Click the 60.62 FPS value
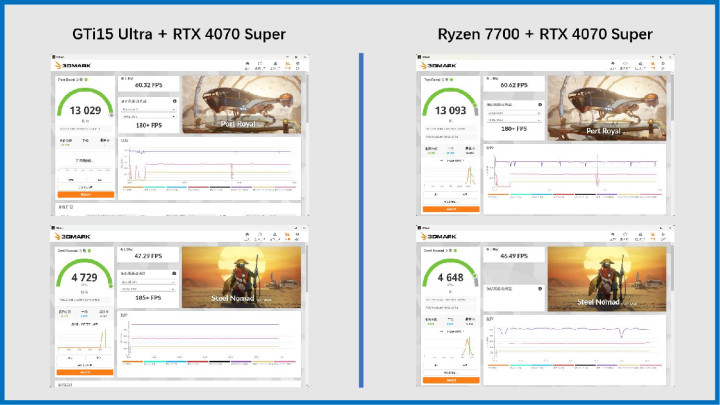The image size is (720, 405). (x=514, y=85)
